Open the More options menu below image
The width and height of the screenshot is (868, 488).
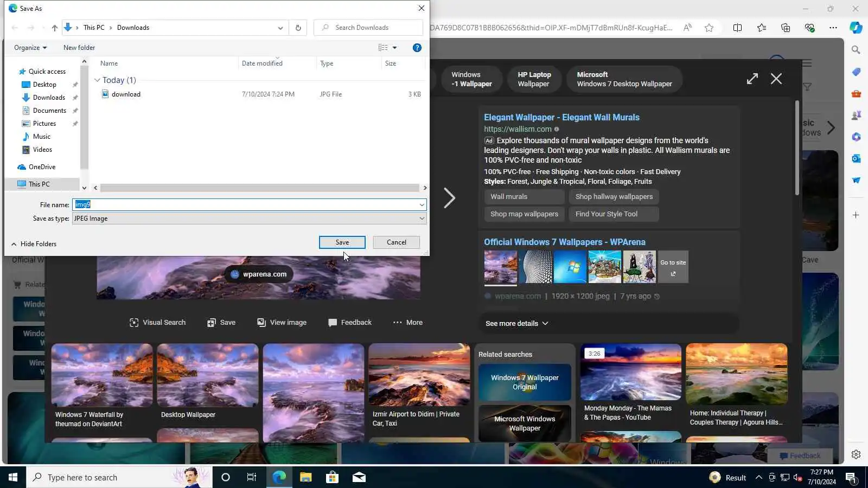click(408, 323)
